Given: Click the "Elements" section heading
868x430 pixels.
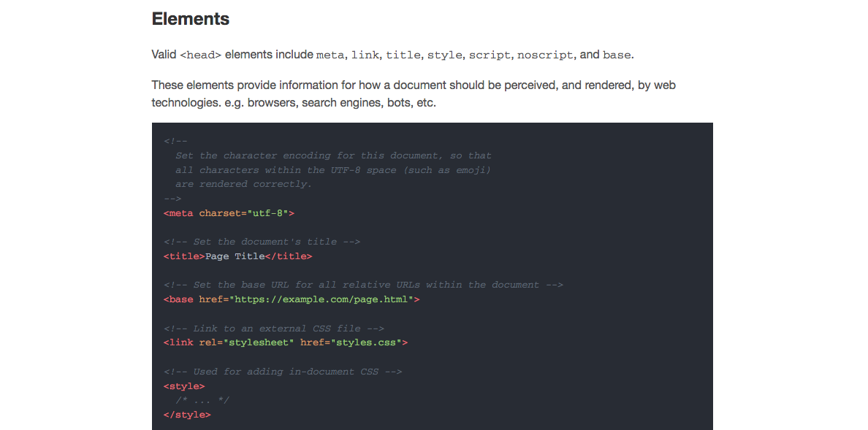Looking at the screenshot, I should tap(191, 19).
